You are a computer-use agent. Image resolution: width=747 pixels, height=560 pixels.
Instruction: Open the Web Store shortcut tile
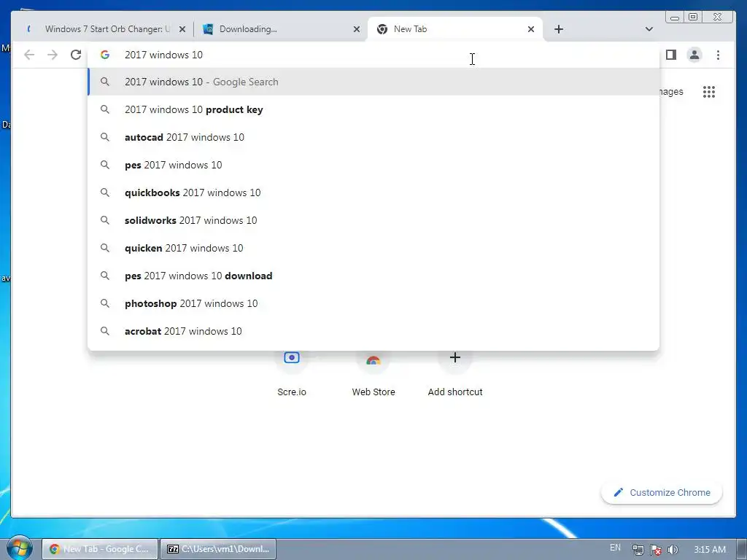[x=373, y=374]
